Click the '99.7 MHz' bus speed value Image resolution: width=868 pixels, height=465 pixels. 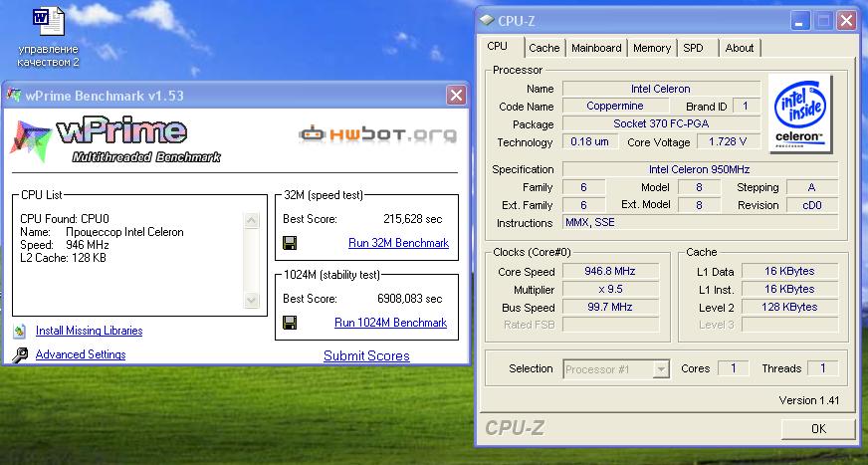click(610, 307)
